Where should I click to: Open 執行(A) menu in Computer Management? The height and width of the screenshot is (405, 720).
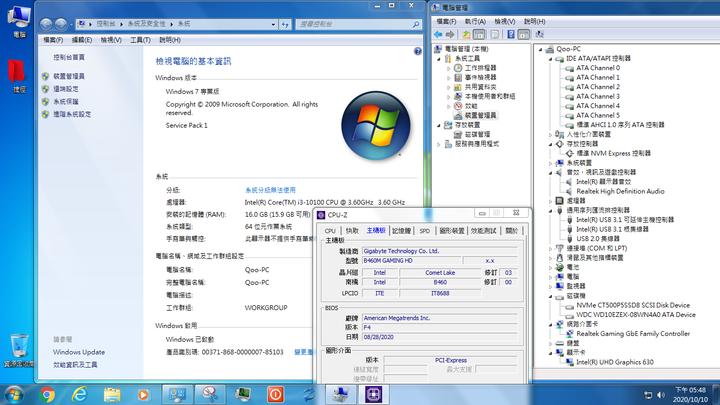475,22
